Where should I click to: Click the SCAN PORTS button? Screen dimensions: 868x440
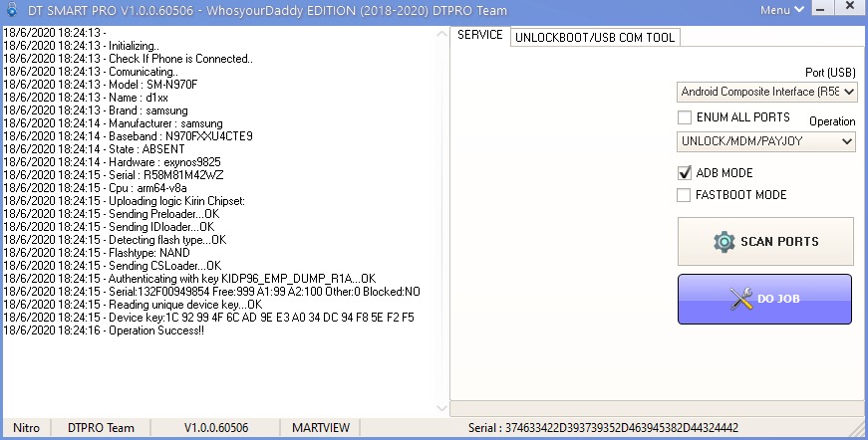[x=765, y=242]
